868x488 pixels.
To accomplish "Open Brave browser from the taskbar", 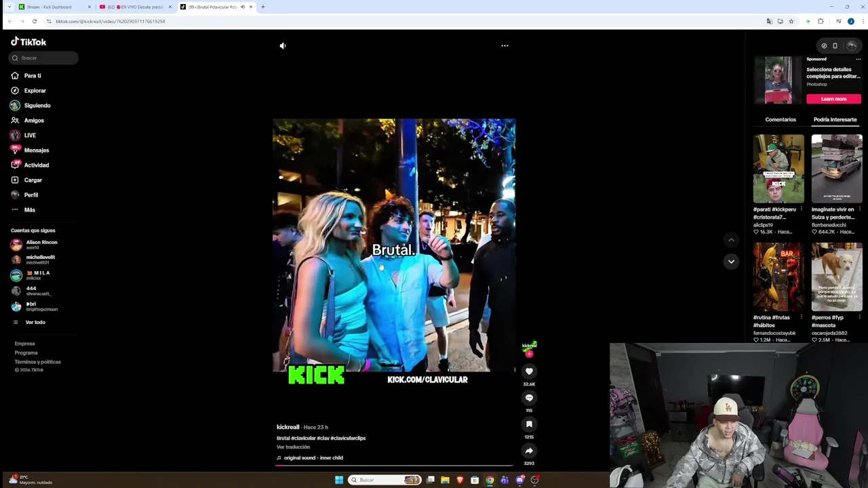I will (x=460, y=480).
